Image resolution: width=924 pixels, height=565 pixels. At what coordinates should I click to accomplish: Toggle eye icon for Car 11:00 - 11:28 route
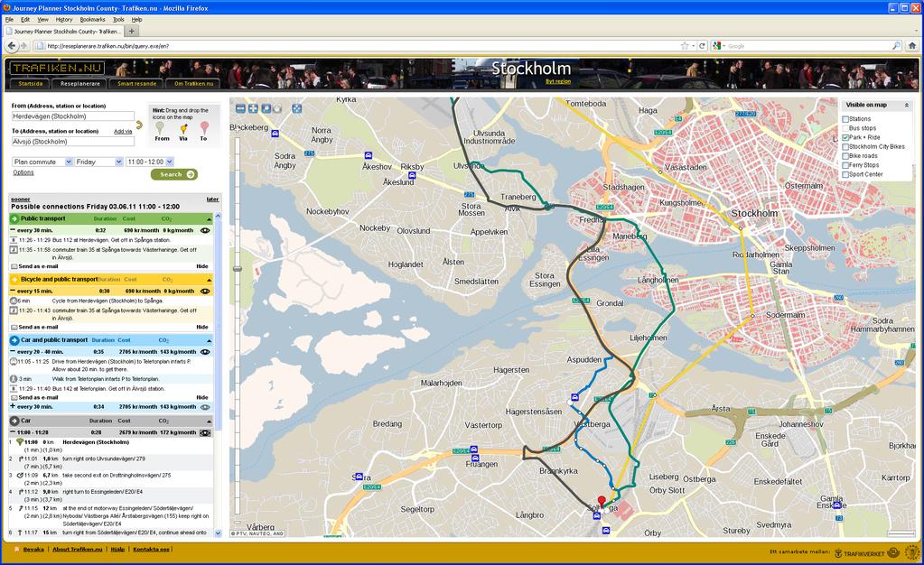205,432
